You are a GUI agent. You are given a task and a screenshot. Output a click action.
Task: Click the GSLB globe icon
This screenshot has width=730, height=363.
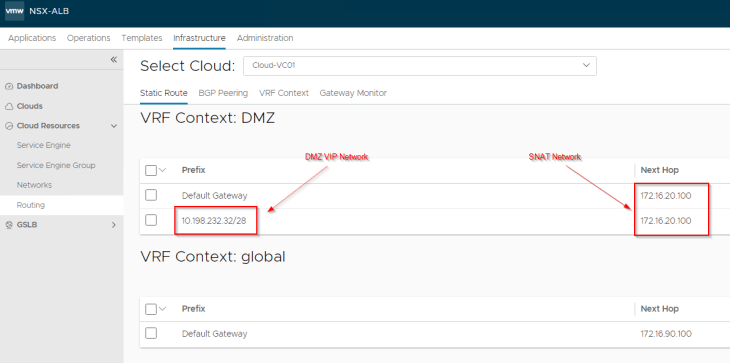point(9,225)
